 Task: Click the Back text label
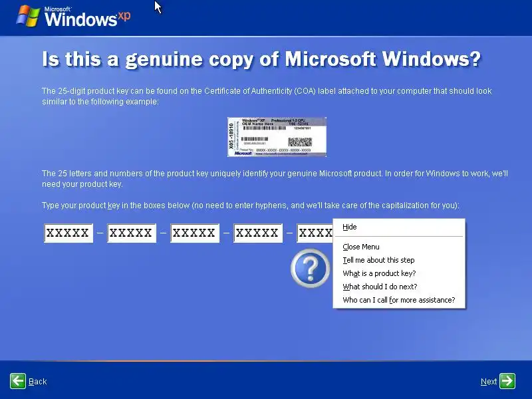coord(38,381)
